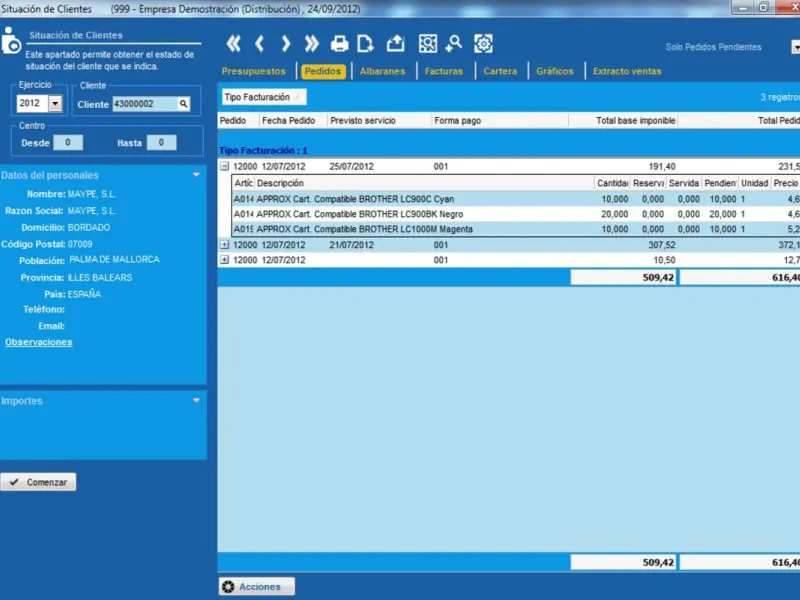Click the client lookup magnifier icon

pos(183,104)
